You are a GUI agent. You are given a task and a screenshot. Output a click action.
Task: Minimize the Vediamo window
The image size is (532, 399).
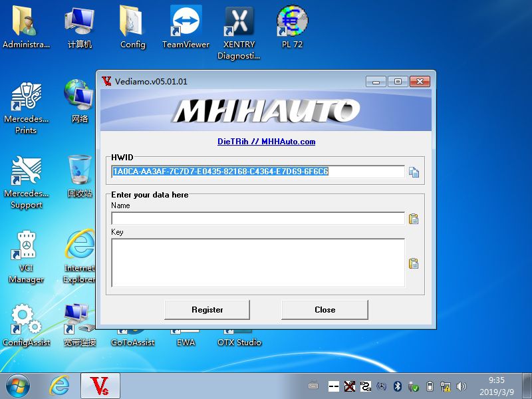point(376,82)
